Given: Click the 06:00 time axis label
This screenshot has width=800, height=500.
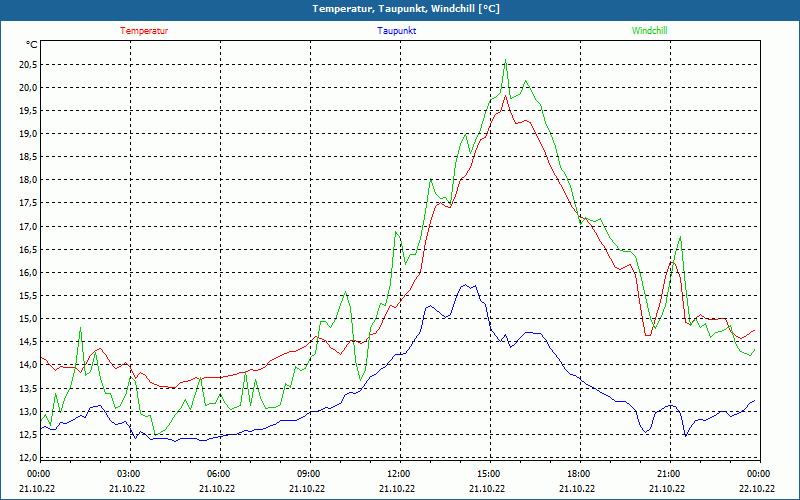Looking at the screenshot, I should pos(220,474).
